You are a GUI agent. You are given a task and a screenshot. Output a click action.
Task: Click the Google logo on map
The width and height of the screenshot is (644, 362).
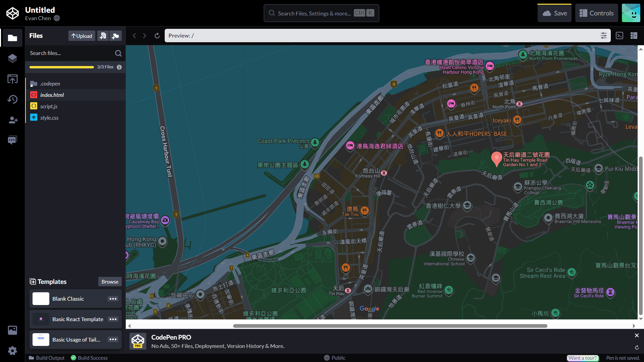(369, 309)
